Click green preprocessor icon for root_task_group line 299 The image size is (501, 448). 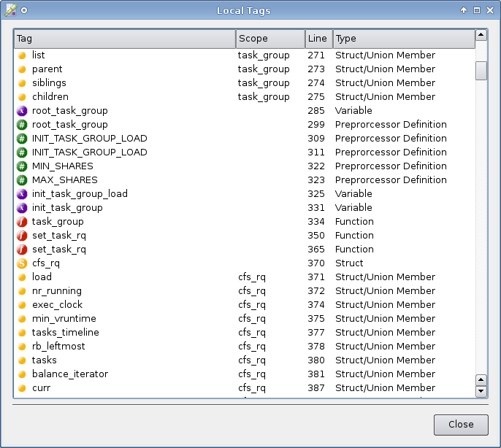point(22,125)
